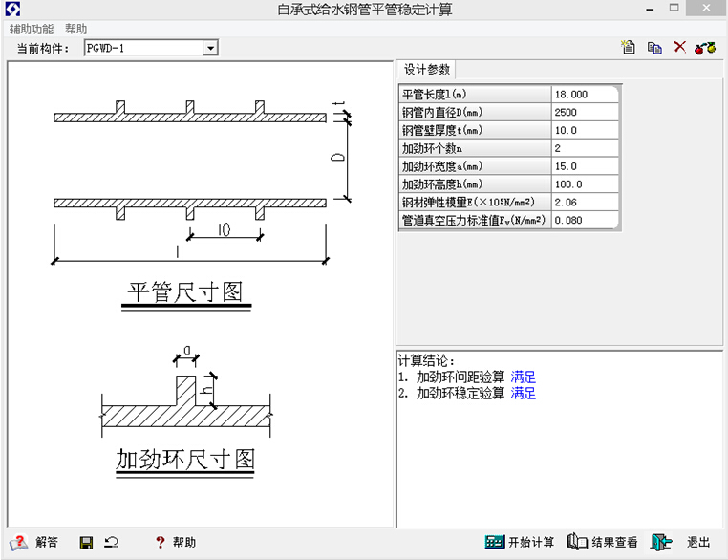
Task: Select the 设计参数 tab
Action: point(427,70)
